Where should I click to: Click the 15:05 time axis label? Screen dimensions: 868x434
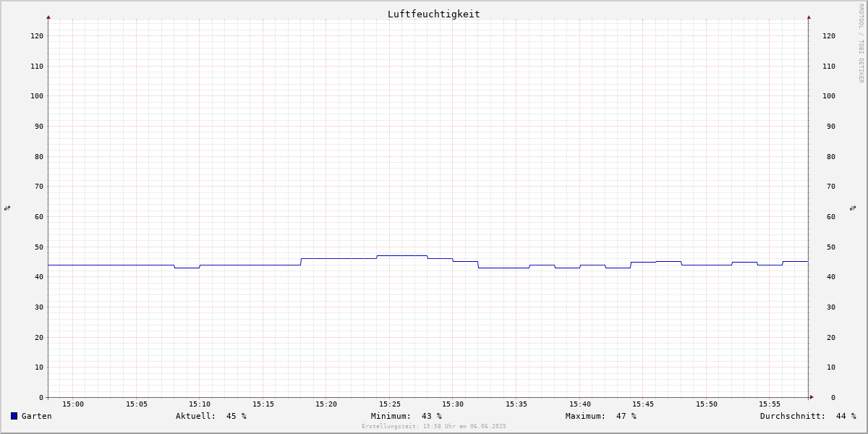137,404
